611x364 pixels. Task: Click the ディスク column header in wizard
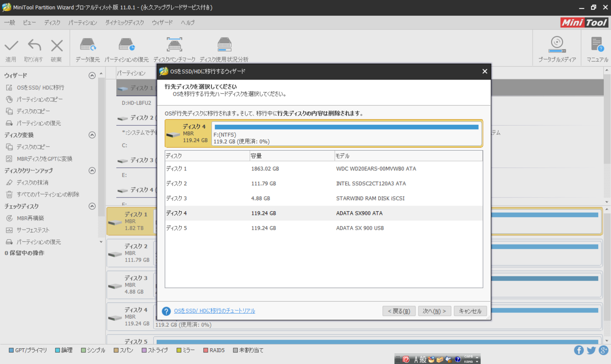[x=207, y=156]
